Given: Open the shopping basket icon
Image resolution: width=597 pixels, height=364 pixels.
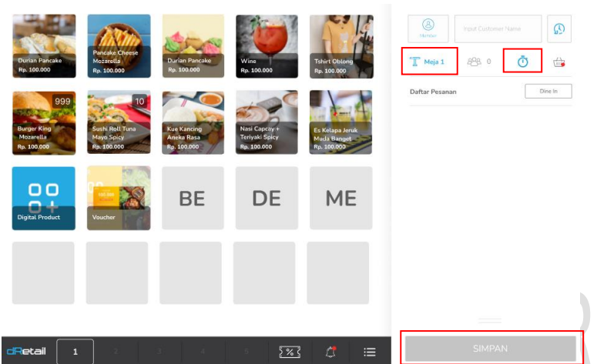Looking at the screenshot, I should click(559, 62).
